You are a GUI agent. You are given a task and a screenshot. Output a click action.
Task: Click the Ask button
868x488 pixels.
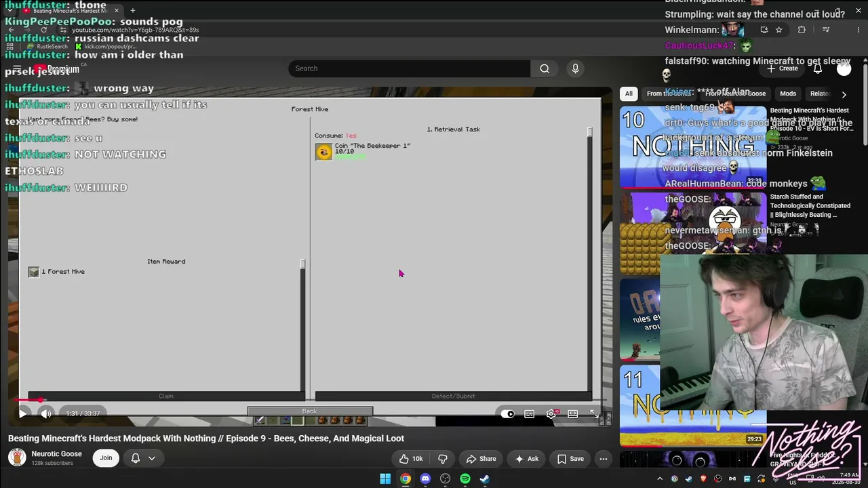pyautogui.click(x=526, y=459)
